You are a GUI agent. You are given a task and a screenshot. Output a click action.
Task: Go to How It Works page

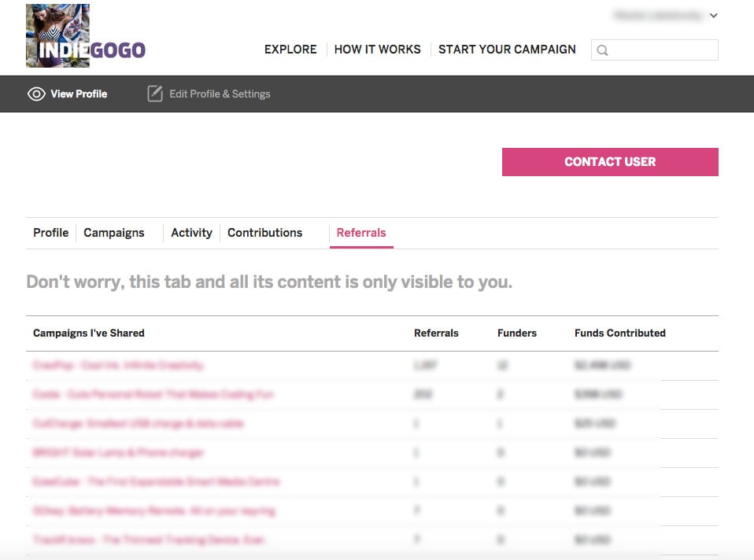377,50
